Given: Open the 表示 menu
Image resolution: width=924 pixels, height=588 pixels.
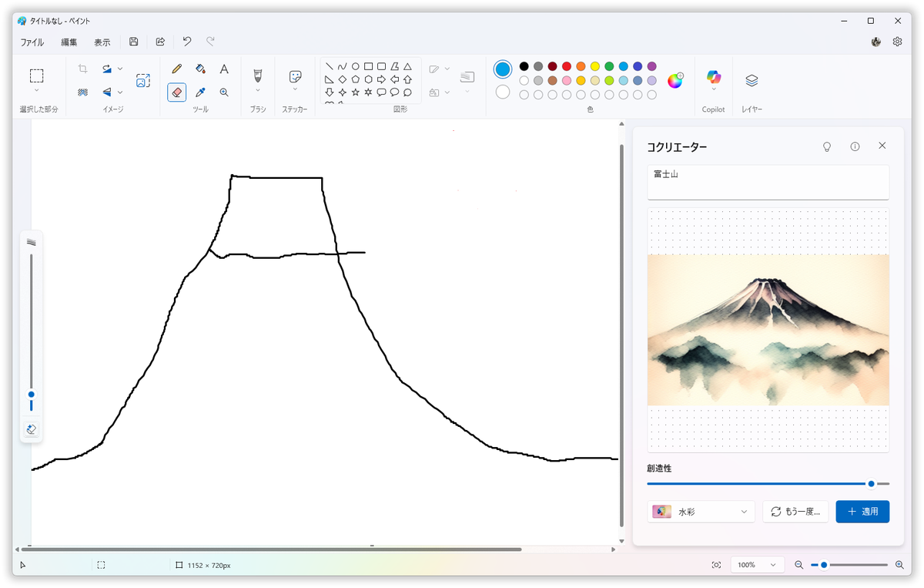Looking at the screenshot, I should coord(102,42).
